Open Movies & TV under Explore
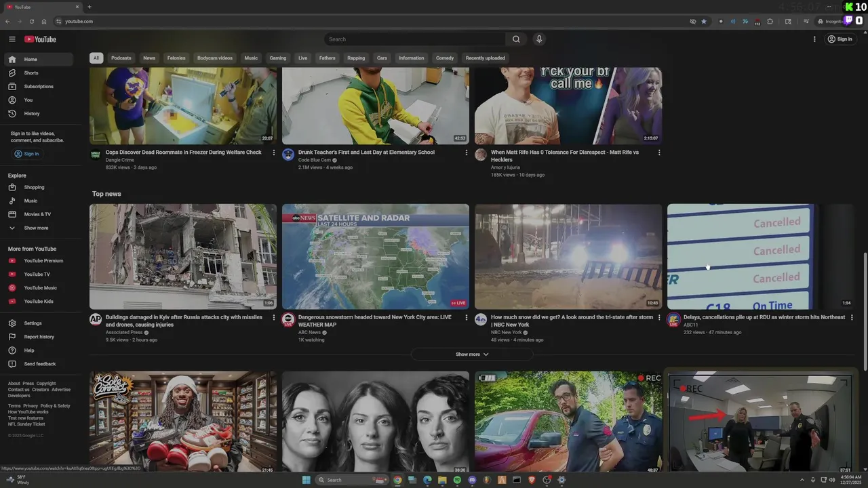The height and width of the screenshot is (488, 868). (x=39, y=214)
